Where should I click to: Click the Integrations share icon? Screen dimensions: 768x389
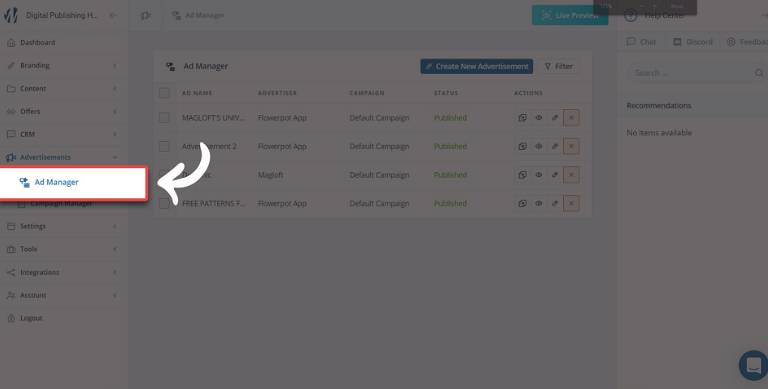pyautogui.click(x=11, y=272)
